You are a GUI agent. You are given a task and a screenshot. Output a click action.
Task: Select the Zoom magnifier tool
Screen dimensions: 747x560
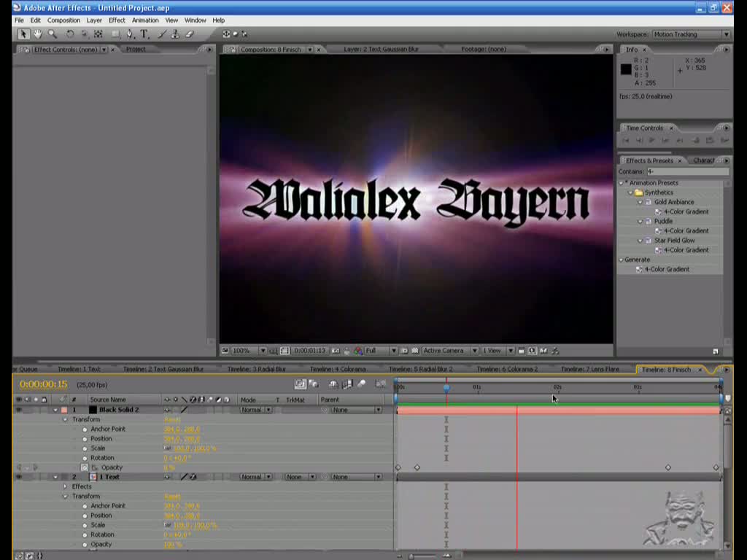coord(53,34)
